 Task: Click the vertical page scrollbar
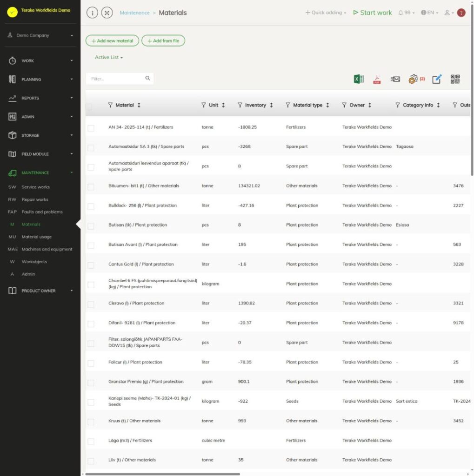click(x=472, y=91)
